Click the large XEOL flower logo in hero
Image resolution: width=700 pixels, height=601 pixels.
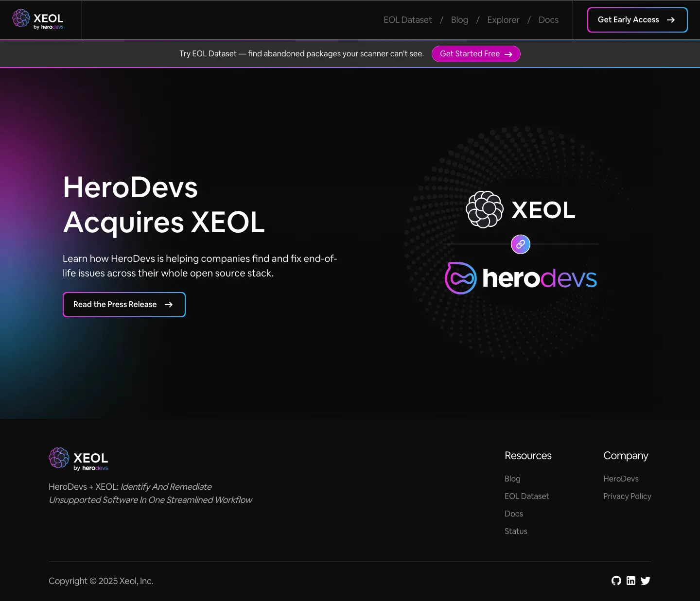pos(521,209)
